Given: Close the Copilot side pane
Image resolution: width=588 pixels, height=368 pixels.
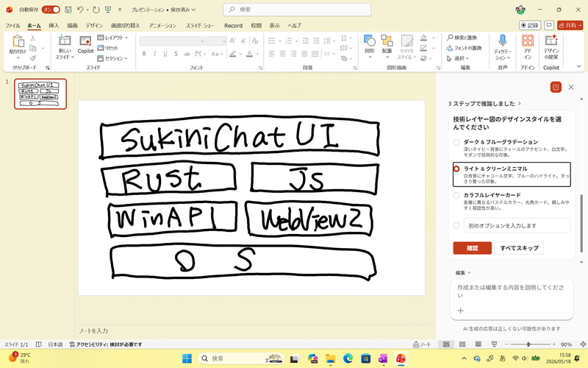Looking at the screenshot, I should pyautogui.click(x=571, y=87).
